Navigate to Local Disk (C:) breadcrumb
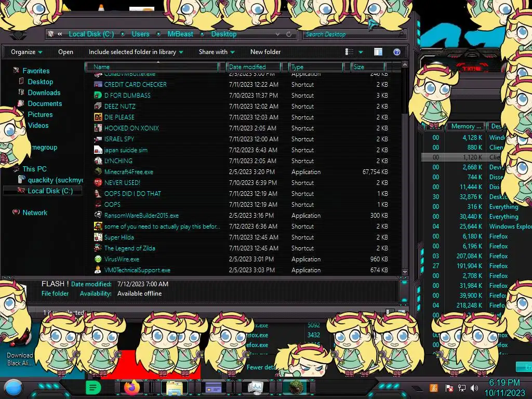Image resolution: width=532 pixels, height=399 pixels. (91, 34)
